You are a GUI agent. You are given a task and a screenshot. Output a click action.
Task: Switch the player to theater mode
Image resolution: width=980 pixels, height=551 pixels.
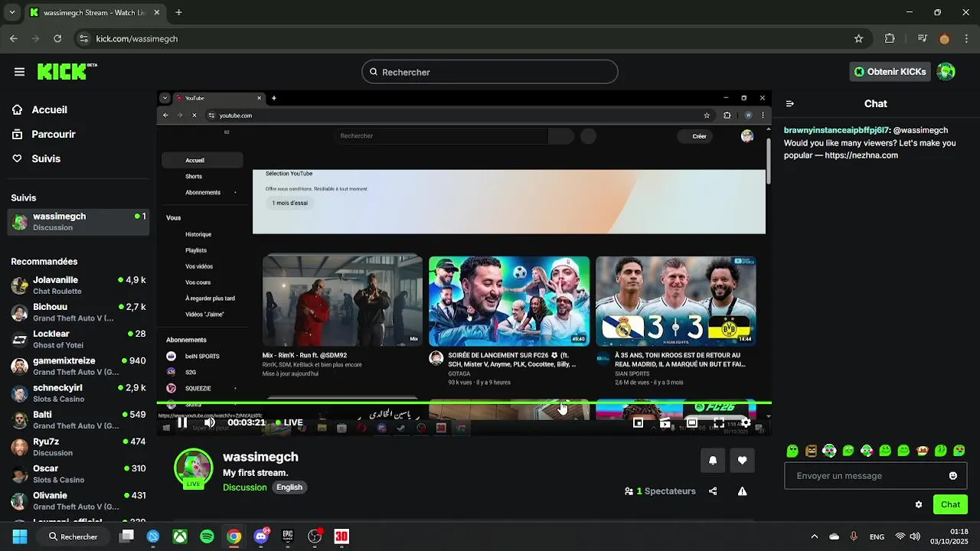tap(692, 422)
